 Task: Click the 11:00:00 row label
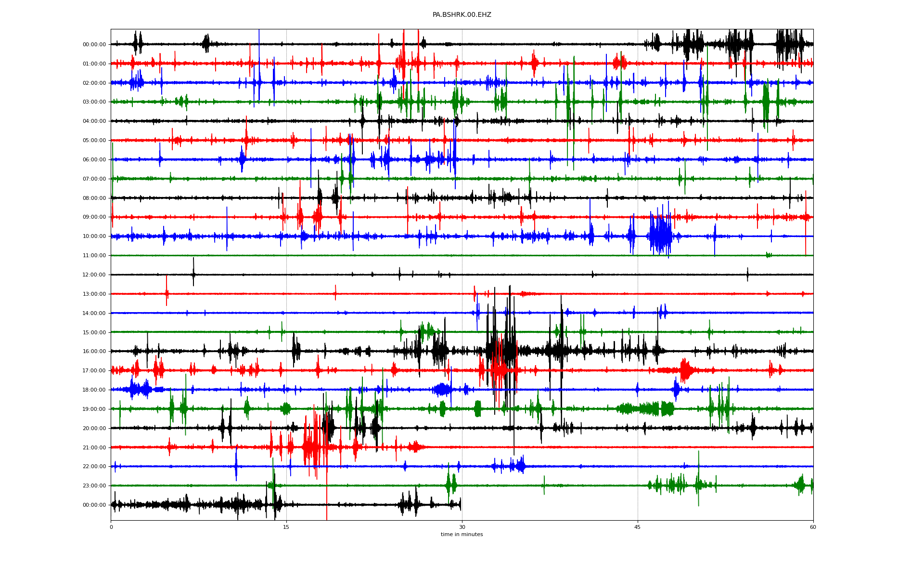[x=94, y=255]
